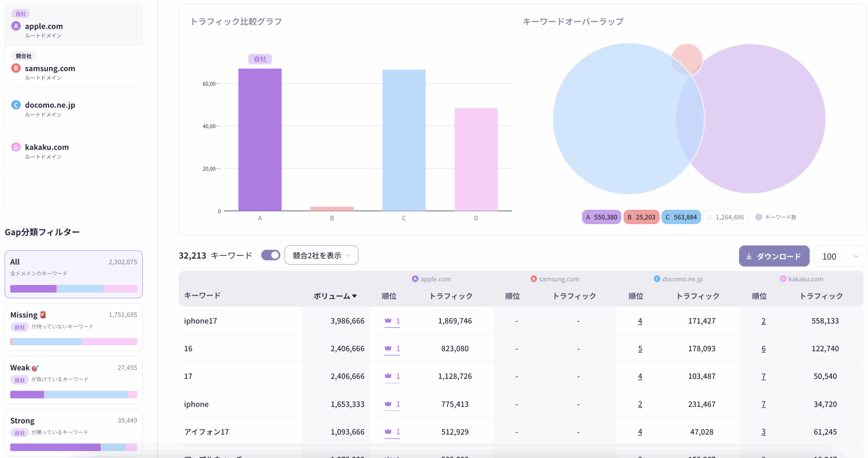Click the siren icon next to Missing
The height and width of the screenshot is (458, 868).
(x=43, y=315)
